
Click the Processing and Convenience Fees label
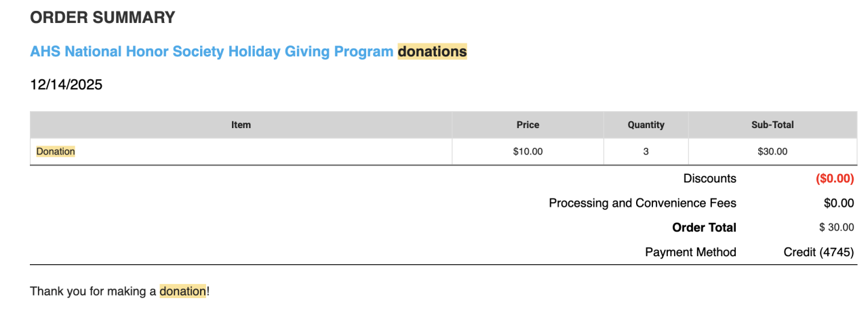pyautogui.click(x=642, y=203)
